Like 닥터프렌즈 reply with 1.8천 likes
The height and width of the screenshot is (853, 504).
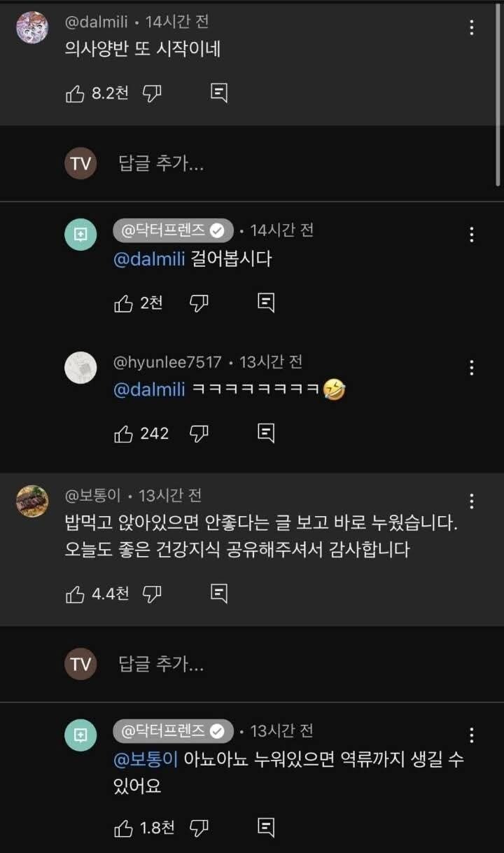point(123,827)
